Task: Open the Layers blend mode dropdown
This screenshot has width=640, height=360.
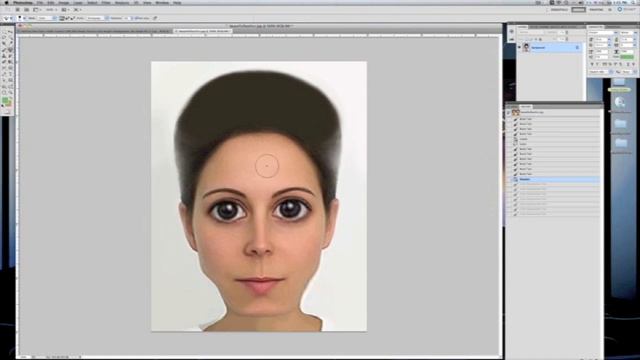Action: pyautogui.click(x=531, y=32)
